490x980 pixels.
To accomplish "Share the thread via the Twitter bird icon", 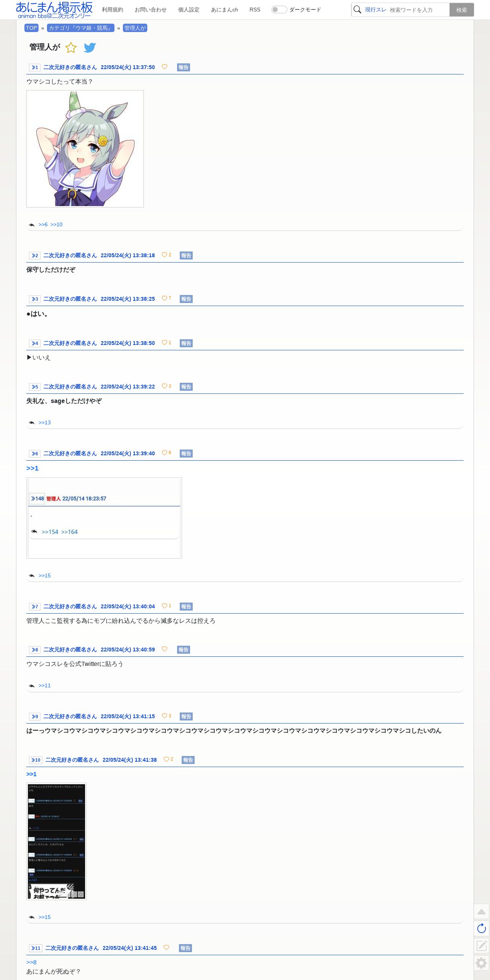I will click(x=90, y=48).
